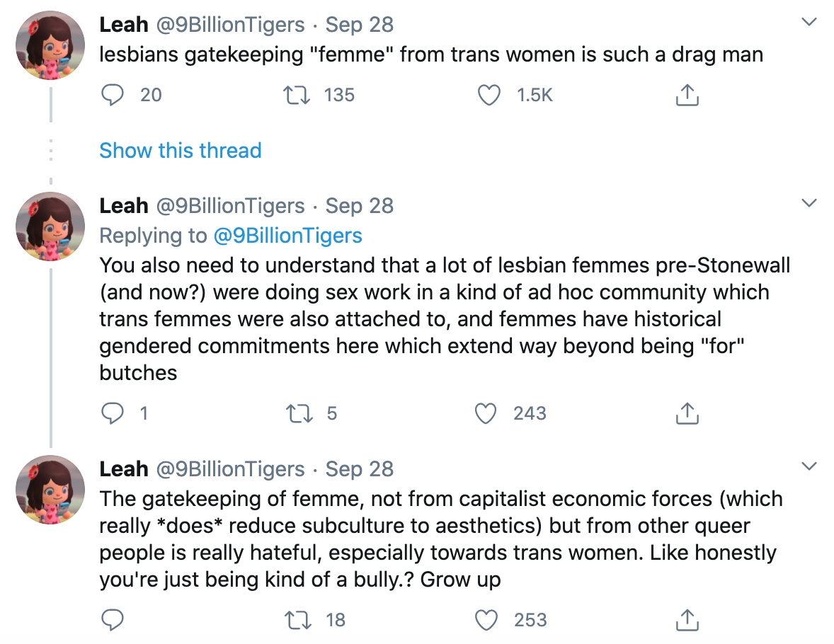The image size is (834, 644).
Task: Open Leah's avatar on the first tweet
Action: click(51, 47)
